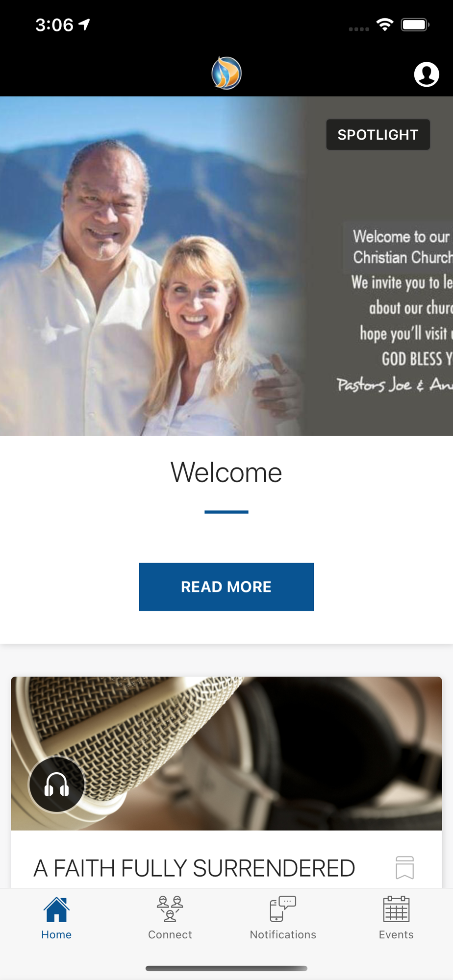Screen dimensions: 453x980
Task: Tap the Connect people icon
Action: [x=170, y=909]
